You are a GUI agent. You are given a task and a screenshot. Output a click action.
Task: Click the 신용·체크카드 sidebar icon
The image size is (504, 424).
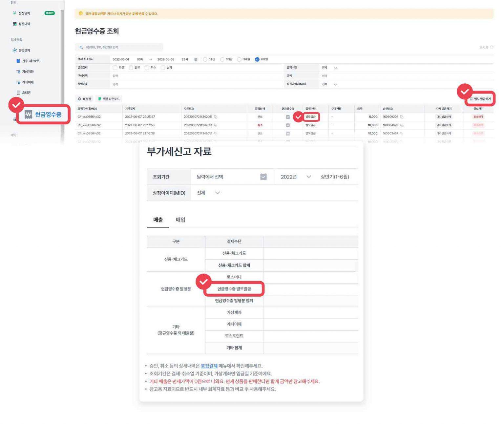(18, 61)
